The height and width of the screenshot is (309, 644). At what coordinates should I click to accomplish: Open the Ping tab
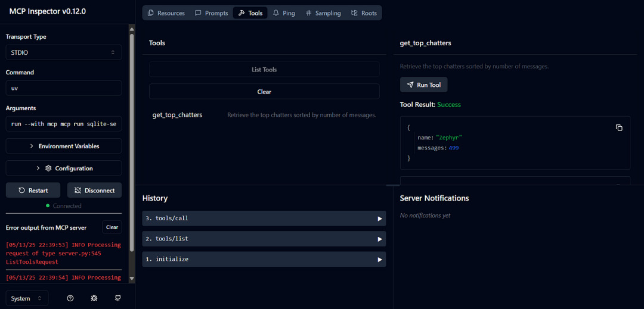coord(283,13)
